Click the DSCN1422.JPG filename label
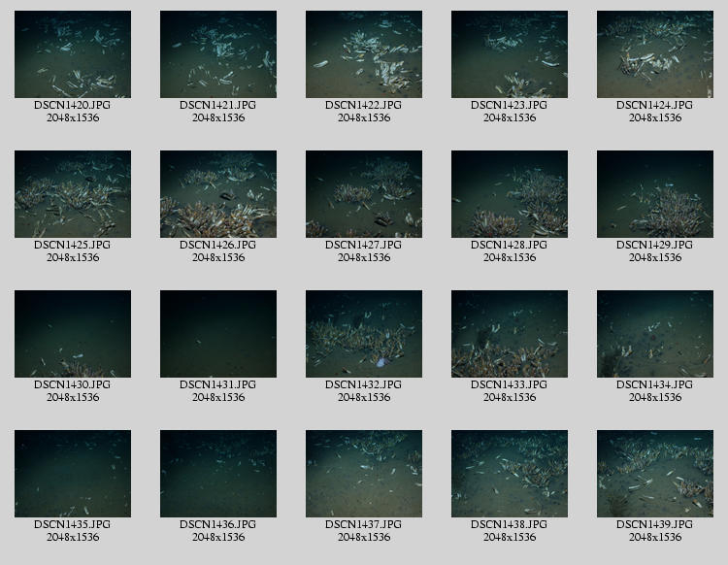728x565 pixels. 364,105
